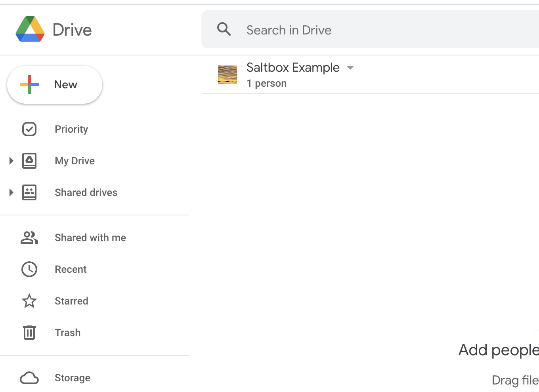Expand the My Drive tree arrow
Image resolution: width=539 pixels, height=392 pixels.
(x=11, y=161)
